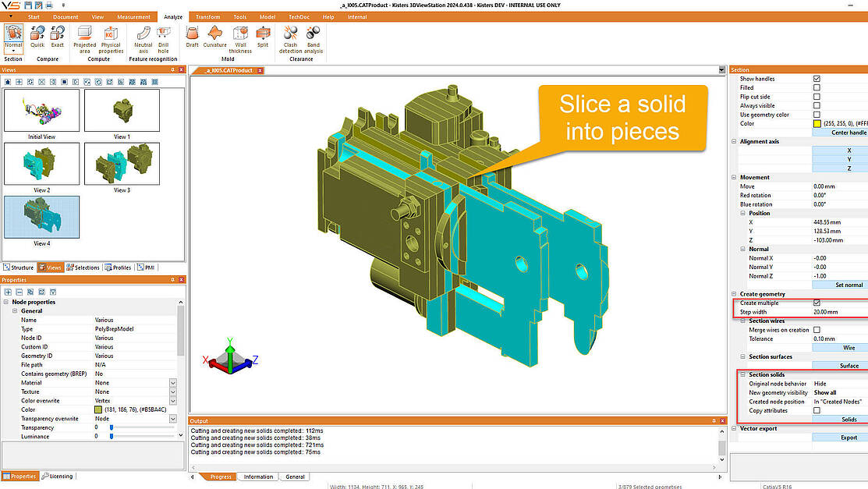This screenshot has width=868, height=489.
Task: Click last Properties panel toolbar icon
Action: point(53,292)
